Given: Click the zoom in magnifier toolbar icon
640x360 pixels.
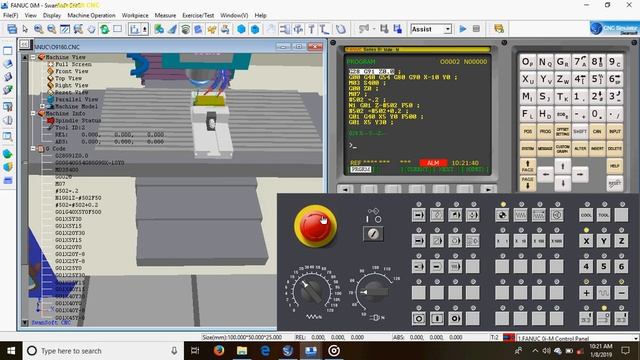Looking at the screenshot, I should 38,29.
